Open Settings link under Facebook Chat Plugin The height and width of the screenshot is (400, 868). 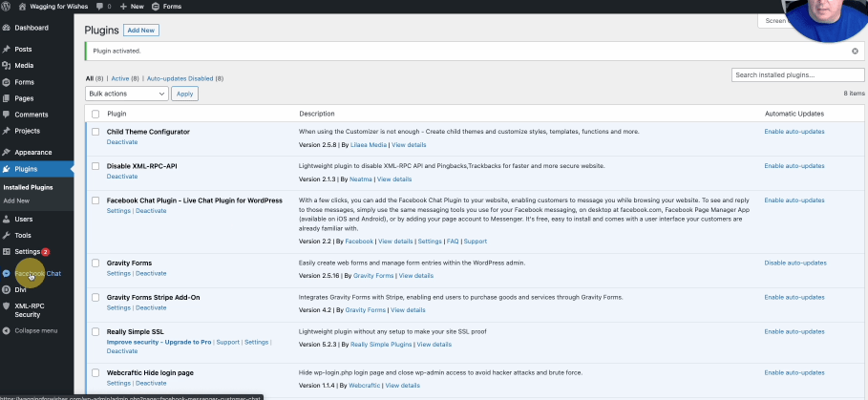[x=118, y=211]
